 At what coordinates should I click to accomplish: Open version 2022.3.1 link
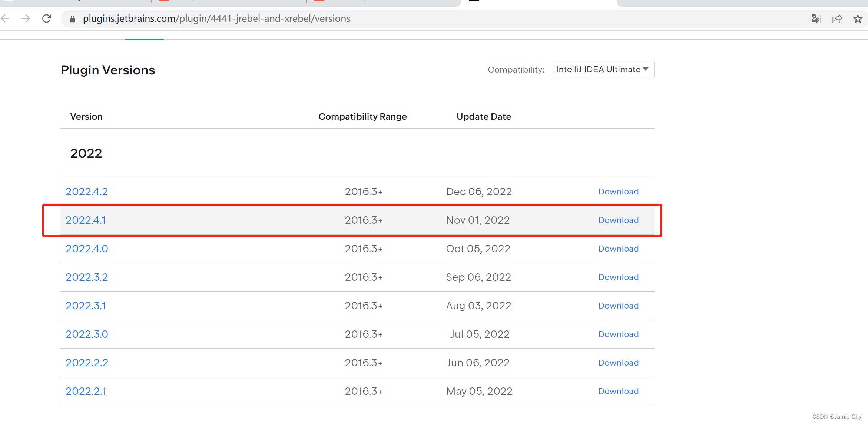point(86,306)
